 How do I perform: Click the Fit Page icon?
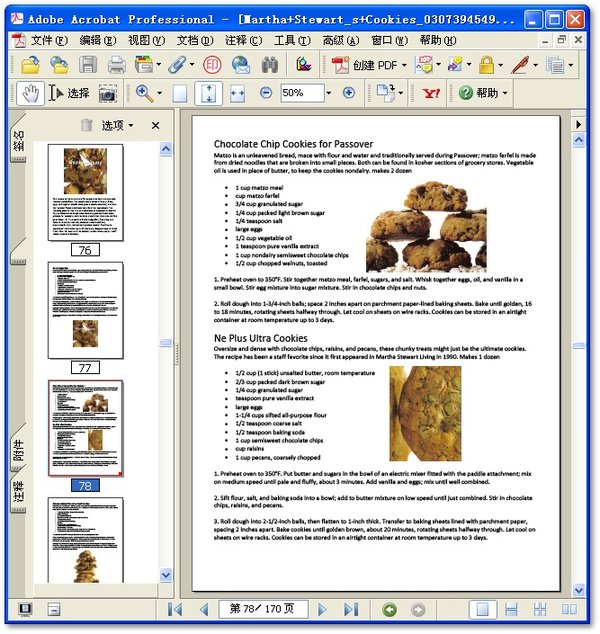click(x=209, y=93)
